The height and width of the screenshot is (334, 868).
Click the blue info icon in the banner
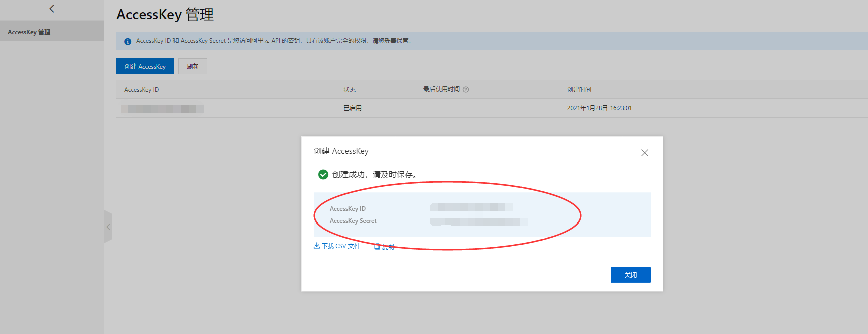coord(128,41)
